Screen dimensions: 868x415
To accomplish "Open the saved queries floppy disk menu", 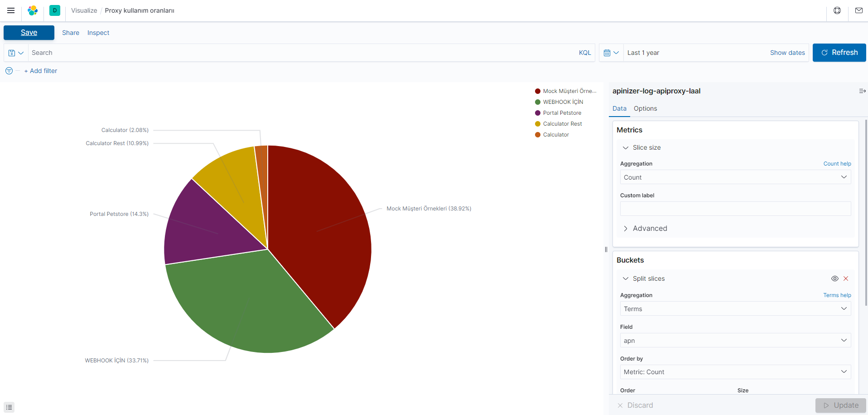I will coord(15,53).
